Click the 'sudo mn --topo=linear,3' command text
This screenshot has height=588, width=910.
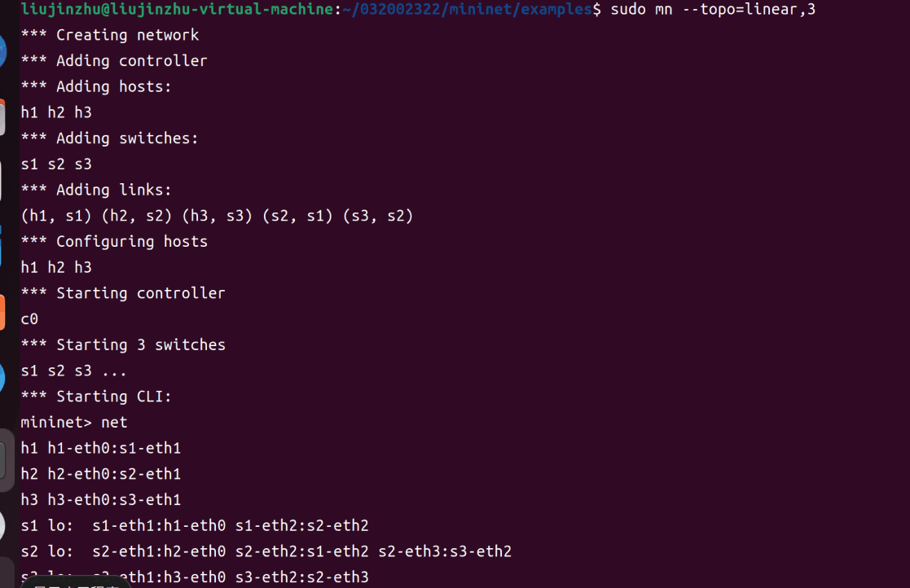pyautogui.click(x=713, y=9)
